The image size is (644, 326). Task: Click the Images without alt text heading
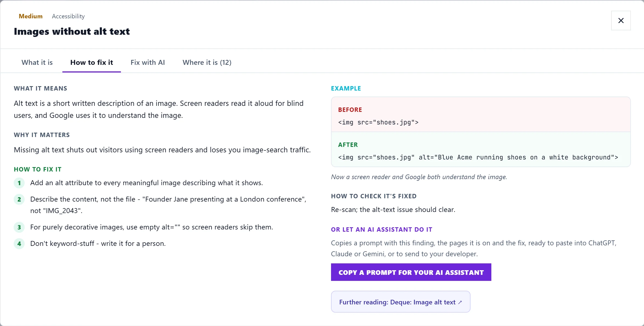72,31
